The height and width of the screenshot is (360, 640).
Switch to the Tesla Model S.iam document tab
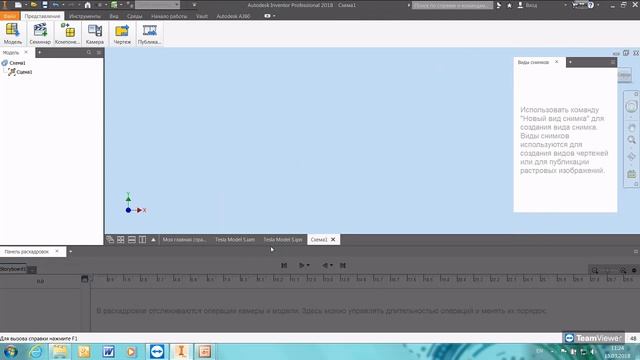(235, 240)
